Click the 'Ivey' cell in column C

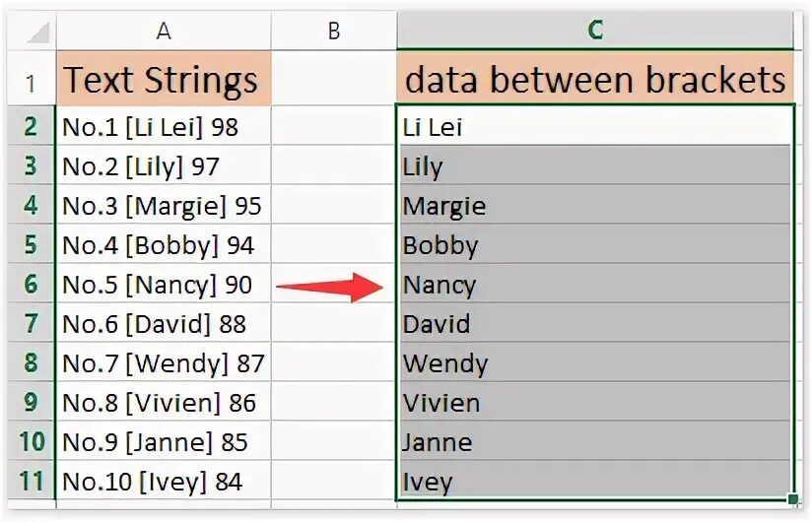(x=595, y=482)
